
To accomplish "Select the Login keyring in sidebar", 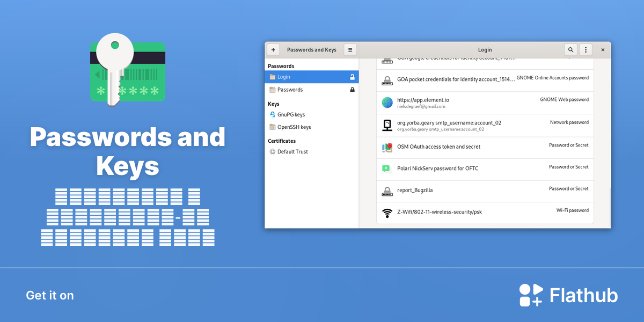I will tap(312, 77).
